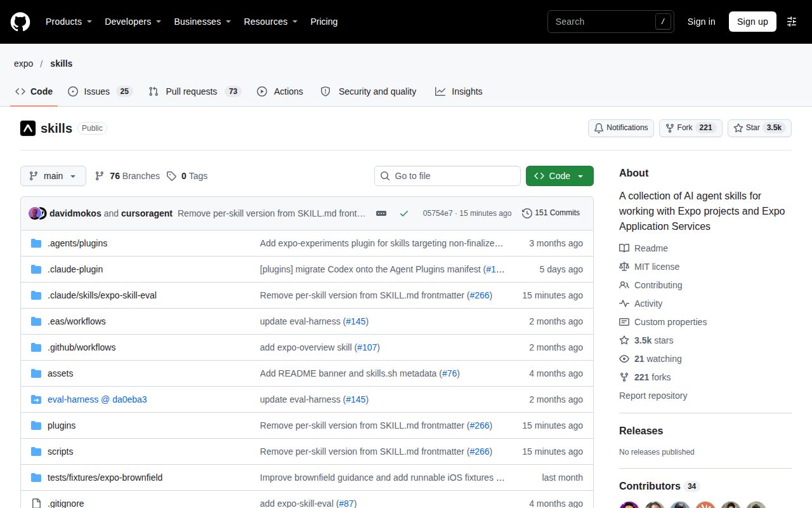The width and height of the screenshot is (812, 508).
Task: Click the watching eye icon
Action: tap(624, 359)
